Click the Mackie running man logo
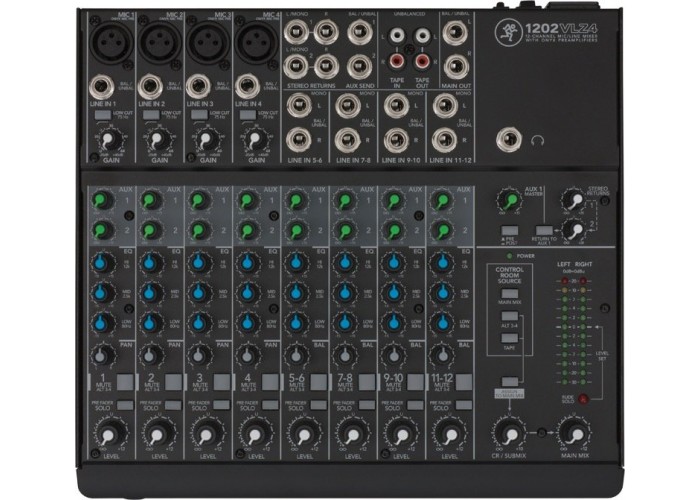 508,33
